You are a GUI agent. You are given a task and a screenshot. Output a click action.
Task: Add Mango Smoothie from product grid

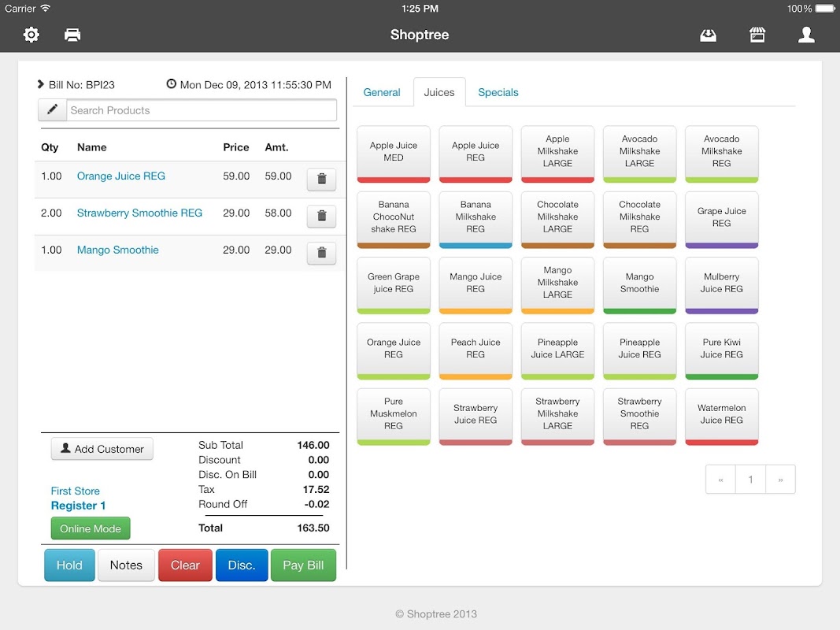coord(639,285)
